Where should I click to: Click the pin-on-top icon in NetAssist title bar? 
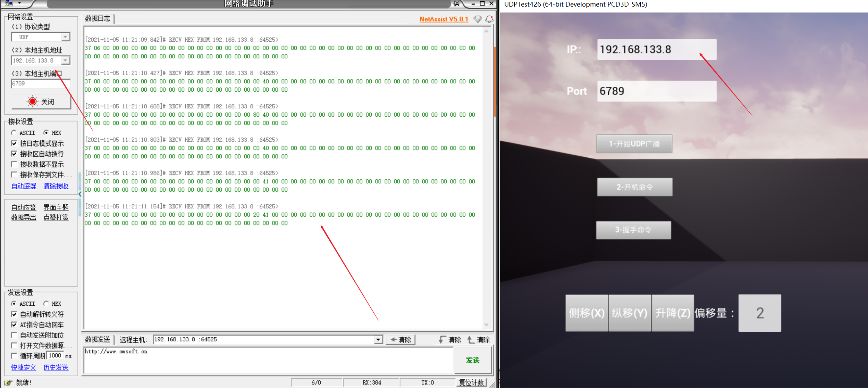[x=456, y=3]
